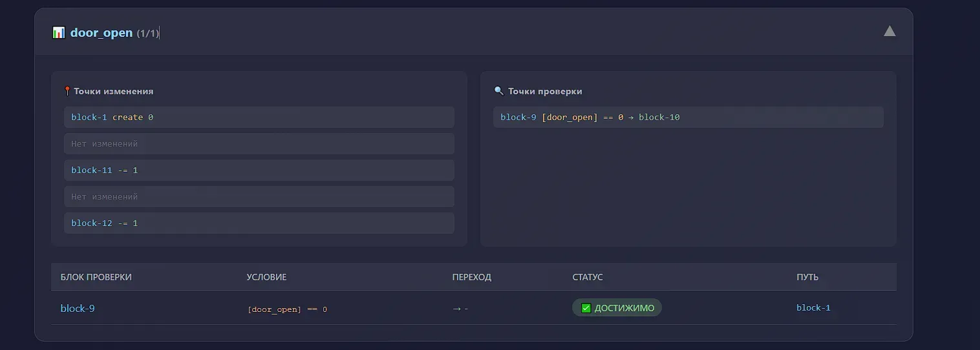Open block-9 in the Точки проверки list
The height and width of the screenshot is (350, 980).
tap(518, 118)
